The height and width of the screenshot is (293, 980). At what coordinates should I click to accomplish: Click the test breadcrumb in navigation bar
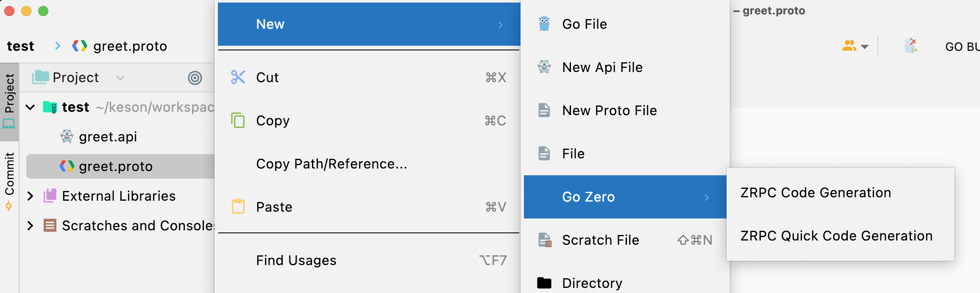[x=21, y=46]
